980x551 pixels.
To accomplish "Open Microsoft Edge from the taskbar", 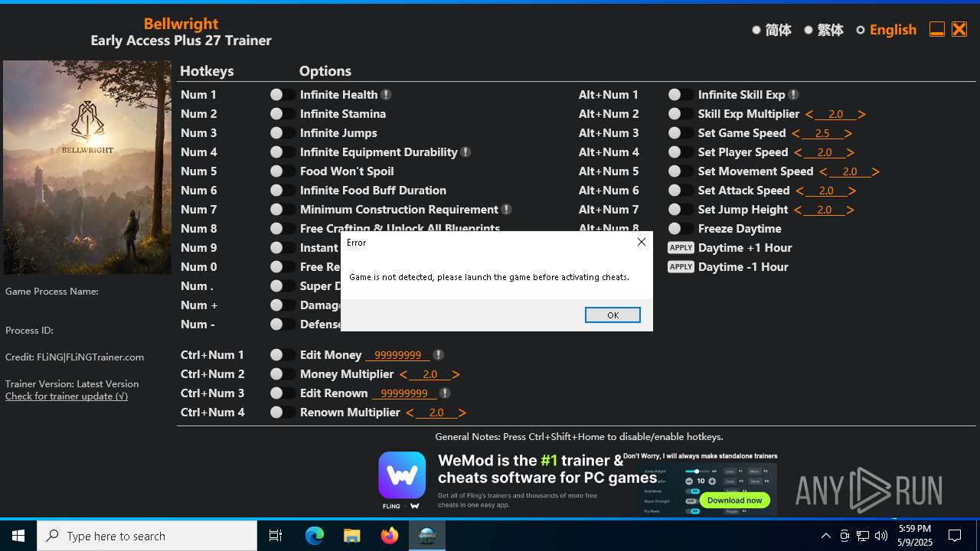I will tap(315, 536).
